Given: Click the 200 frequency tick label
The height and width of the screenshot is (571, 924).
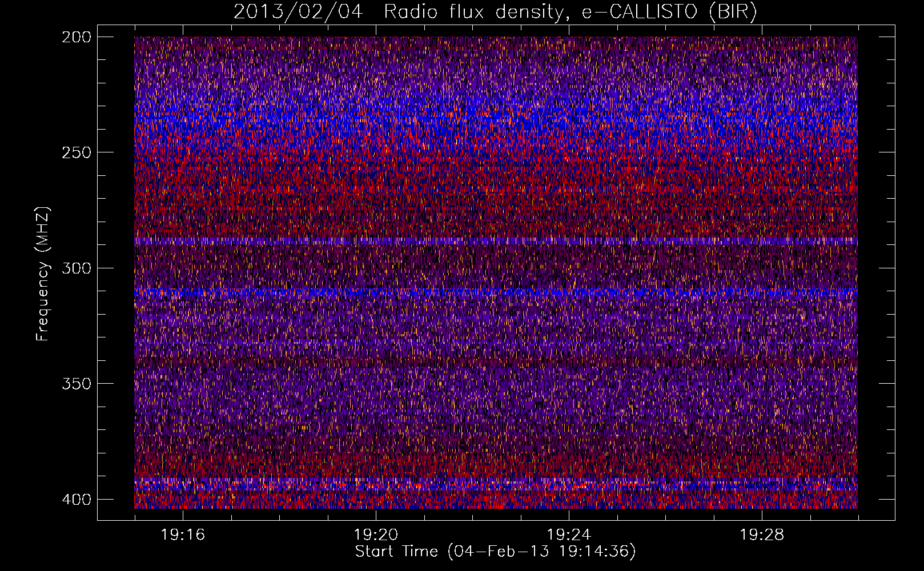Looking at the screenshot, I should pos(77,37).
